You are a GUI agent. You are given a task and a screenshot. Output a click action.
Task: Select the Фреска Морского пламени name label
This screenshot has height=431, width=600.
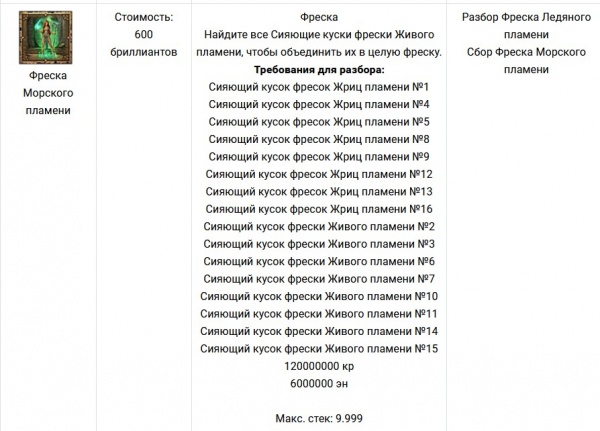[x=48, y=93]
